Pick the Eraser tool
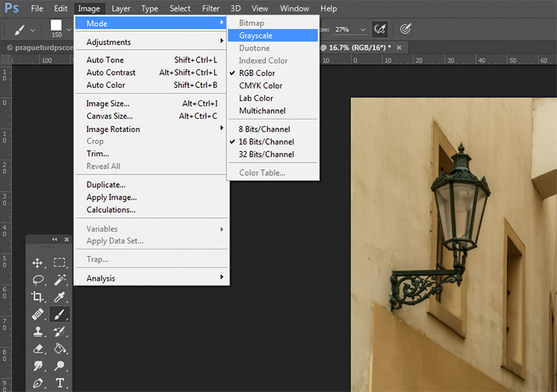This screenshot has width=557, height=392. pyautogui.click(x=38, y=349)
